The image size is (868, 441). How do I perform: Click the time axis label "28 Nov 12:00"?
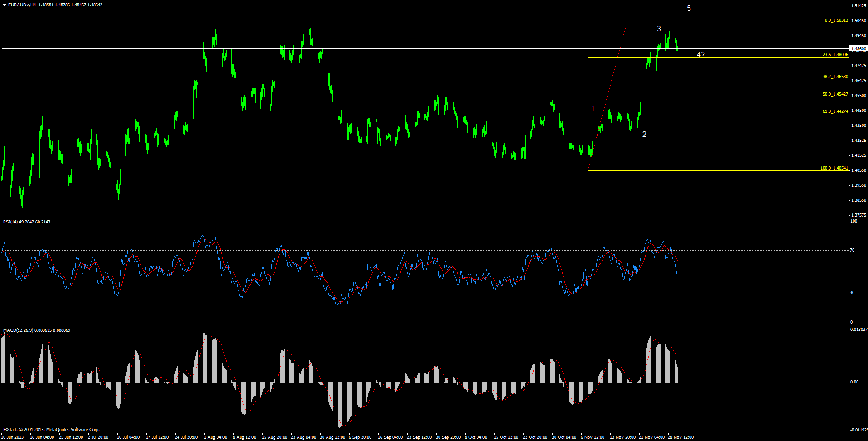(x=680, y=437)
